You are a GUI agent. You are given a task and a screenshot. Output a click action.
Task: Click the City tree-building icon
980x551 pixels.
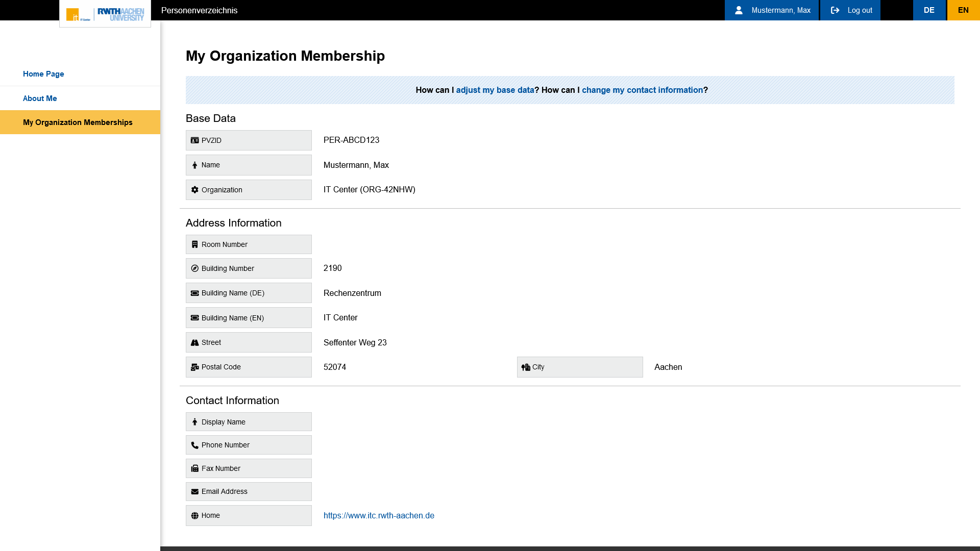click(x=526, y=367)
